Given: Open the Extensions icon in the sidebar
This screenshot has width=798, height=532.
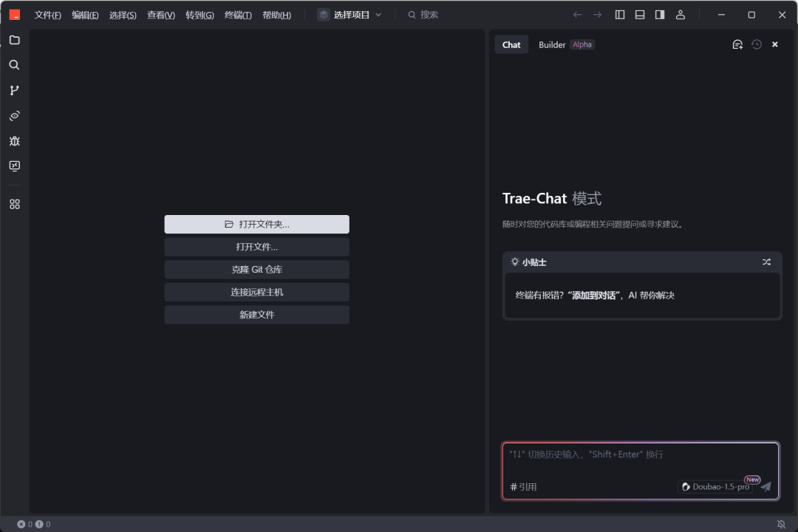Looking at the screenshot, I should [14, 204].
